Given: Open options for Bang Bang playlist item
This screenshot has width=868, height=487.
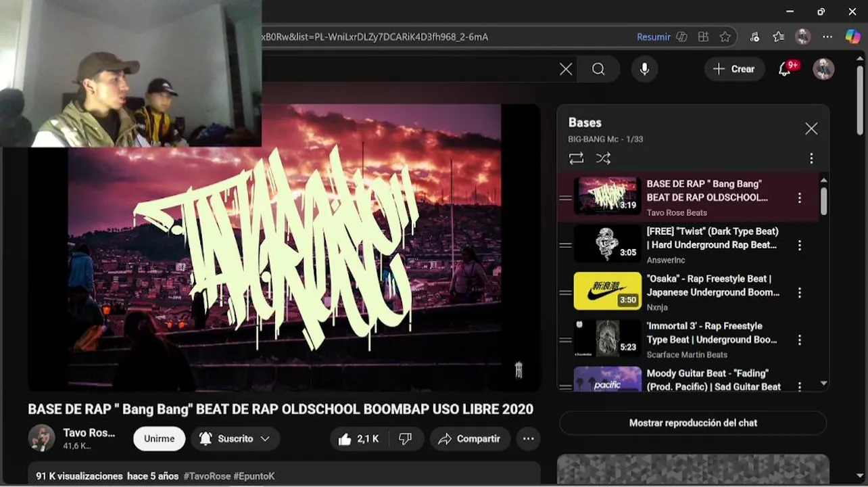Looking at the screenshot, I should (x=800, y=198).
